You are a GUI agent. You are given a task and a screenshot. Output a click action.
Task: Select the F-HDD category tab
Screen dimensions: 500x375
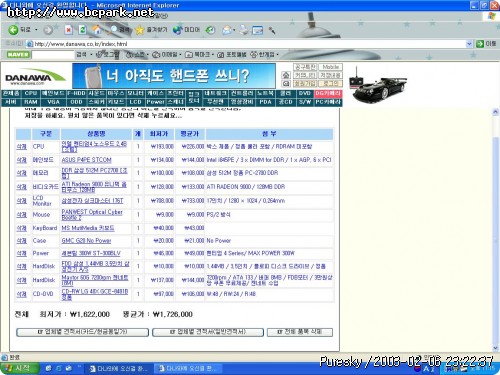(x=76, y=93)
